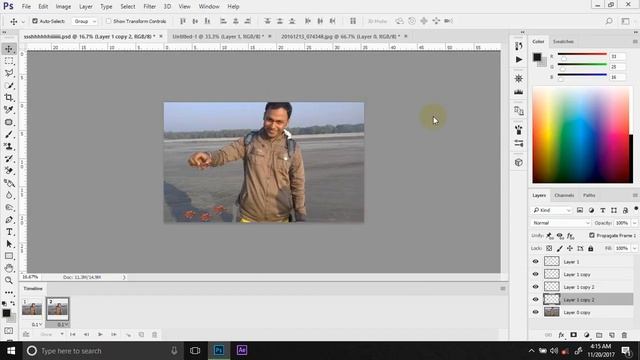Open the Auto-Select Group dropdown
640x360 pixels.
point(84,21)
